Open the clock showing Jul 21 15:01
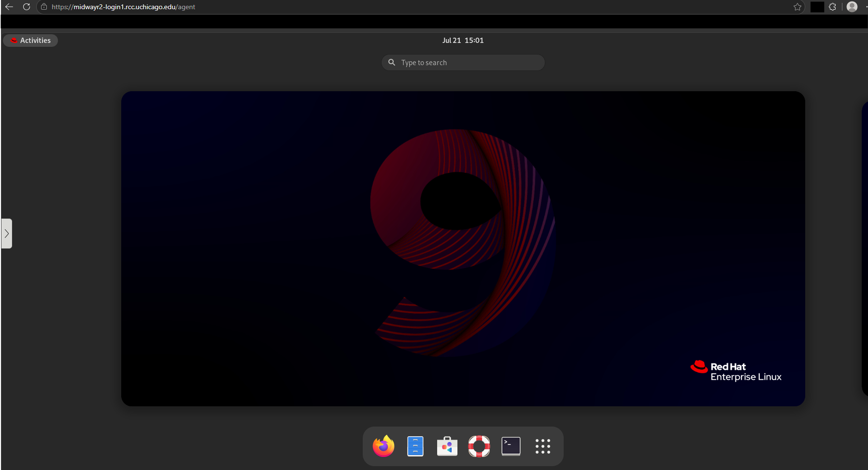 click(463, 41)
